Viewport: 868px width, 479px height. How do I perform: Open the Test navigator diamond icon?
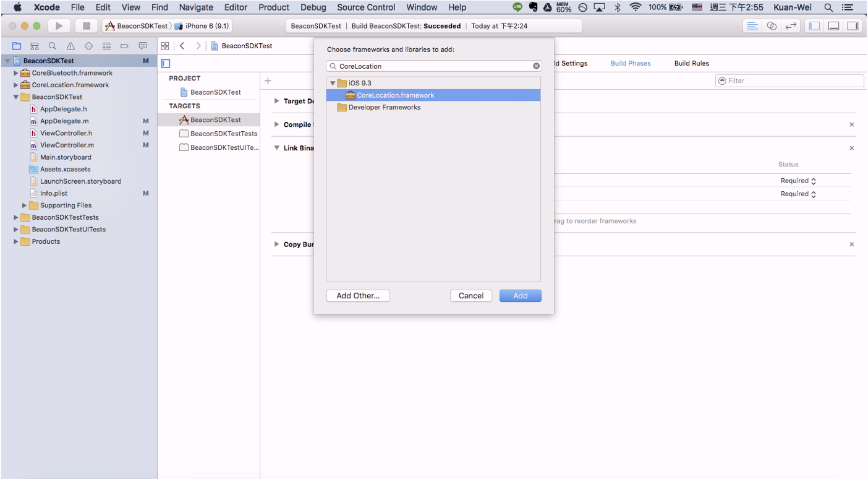pos(88,46)
